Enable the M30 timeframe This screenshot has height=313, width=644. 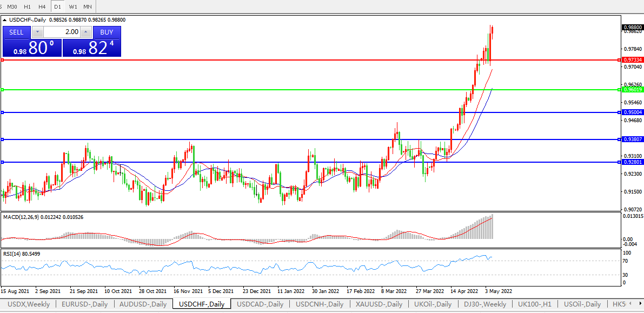tap(11, 6)
